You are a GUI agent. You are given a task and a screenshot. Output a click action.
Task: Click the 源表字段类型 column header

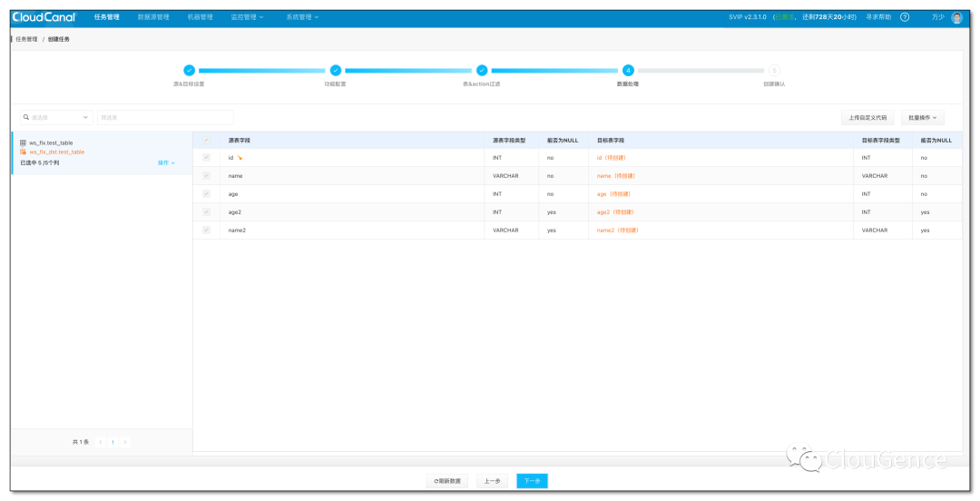509,140
